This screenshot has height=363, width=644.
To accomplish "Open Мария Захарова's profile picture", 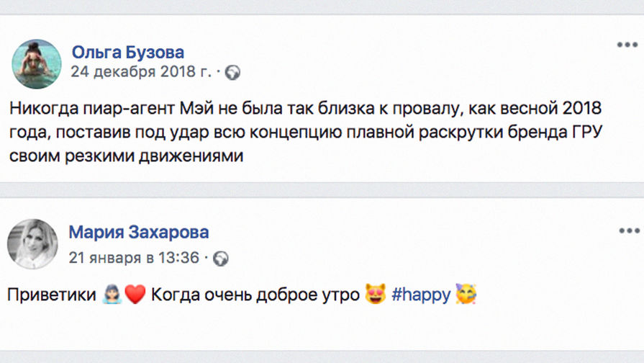I will pyautogui.click(x=32, y=245).
